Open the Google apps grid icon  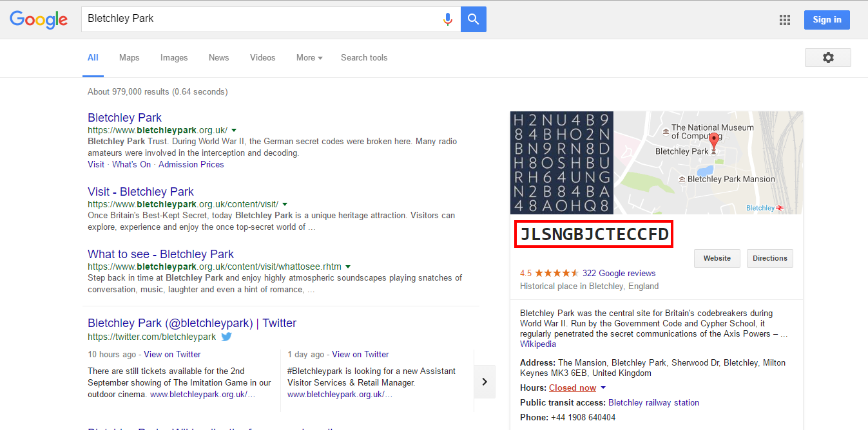click(x=784, y=20)
